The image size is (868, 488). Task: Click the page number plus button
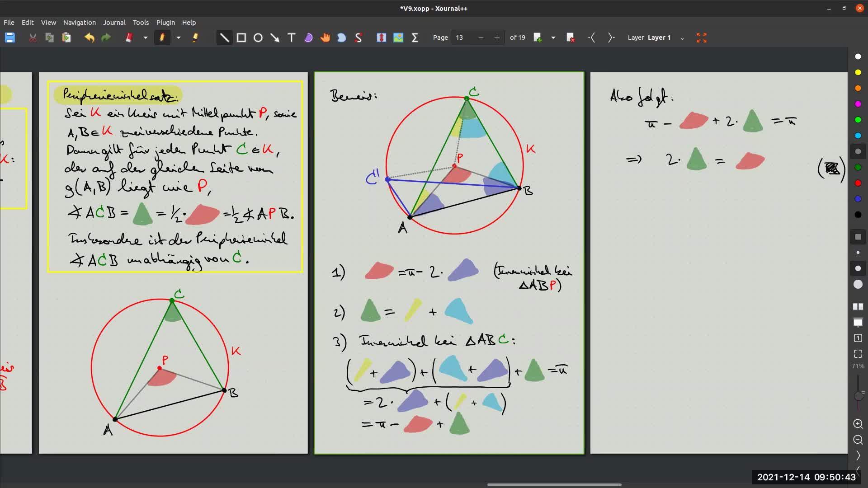pos(497,38)
